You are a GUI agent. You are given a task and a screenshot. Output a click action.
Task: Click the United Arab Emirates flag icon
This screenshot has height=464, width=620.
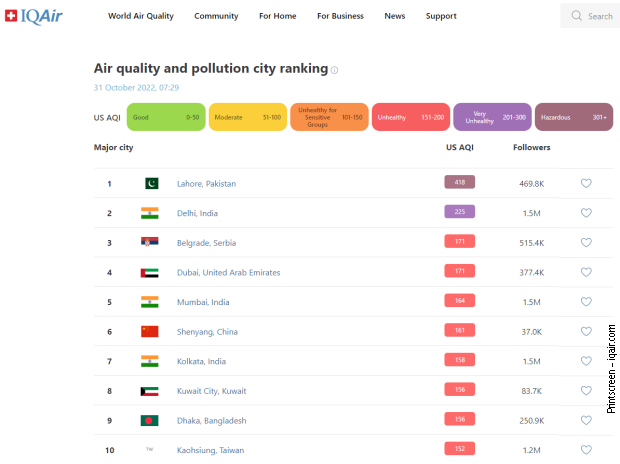click(149, 273)
